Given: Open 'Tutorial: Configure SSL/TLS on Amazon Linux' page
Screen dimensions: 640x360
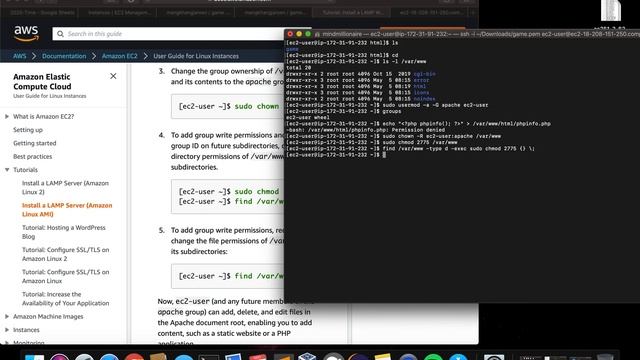Looking at the screenshot, I should pos(66,276).
